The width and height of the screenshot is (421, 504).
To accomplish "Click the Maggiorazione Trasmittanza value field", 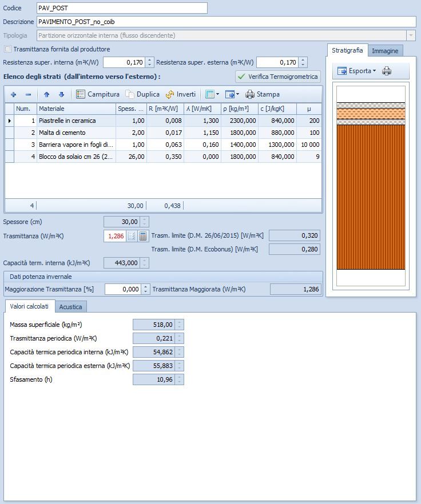I will pos(123,289).
